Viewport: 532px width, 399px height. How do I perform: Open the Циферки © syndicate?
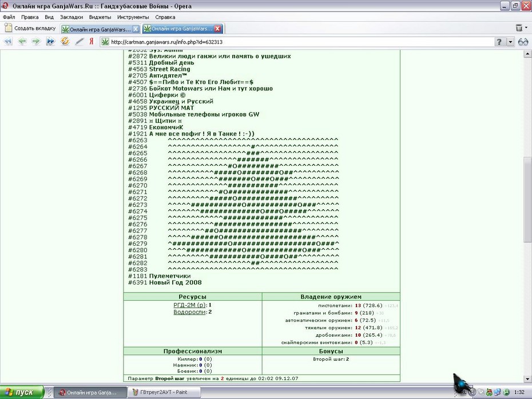pos(167,95)
